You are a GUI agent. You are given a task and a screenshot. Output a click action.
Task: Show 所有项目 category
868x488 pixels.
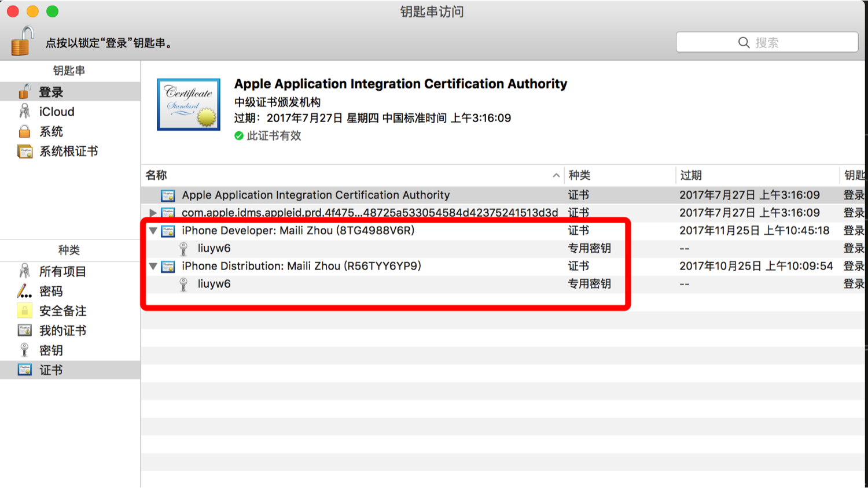coord(62,271)
